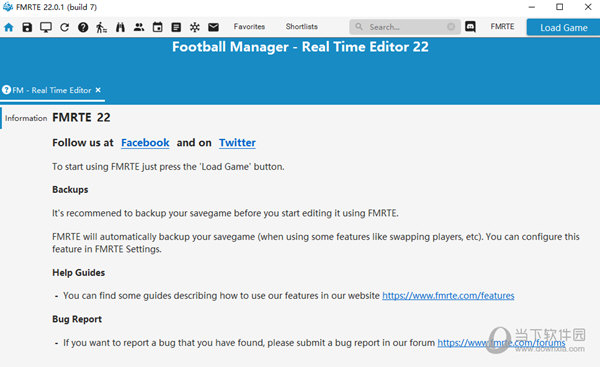The image size is (600, 367).
Task: Click the people group icon
Action: click(139, 27)
